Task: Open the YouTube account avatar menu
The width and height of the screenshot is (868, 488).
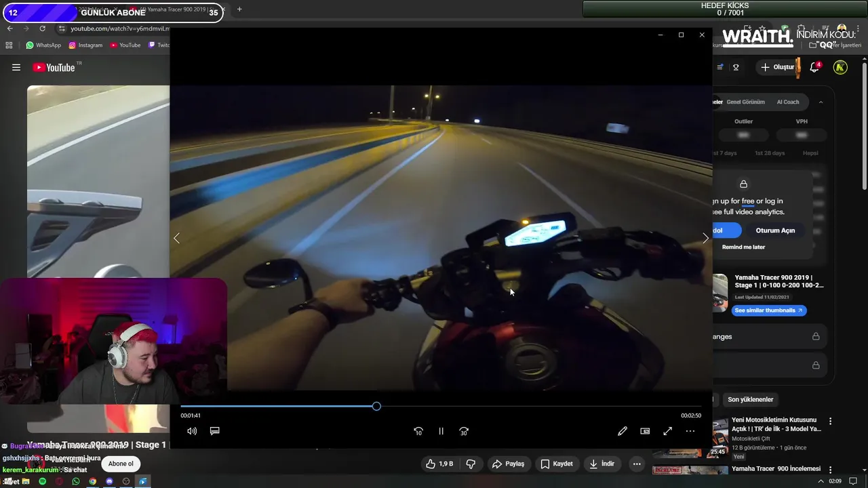Action: click(x=840, y=67)
